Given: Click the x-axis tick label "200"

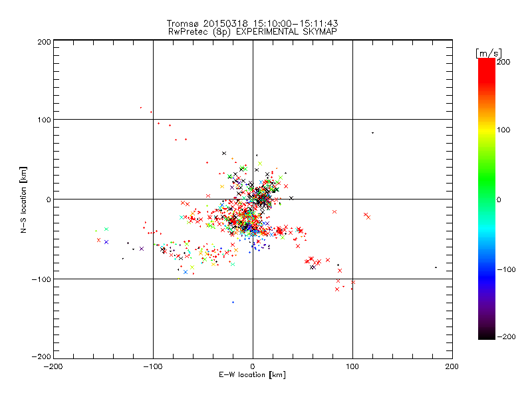Looking at the screenshot, I should [452, 366].
